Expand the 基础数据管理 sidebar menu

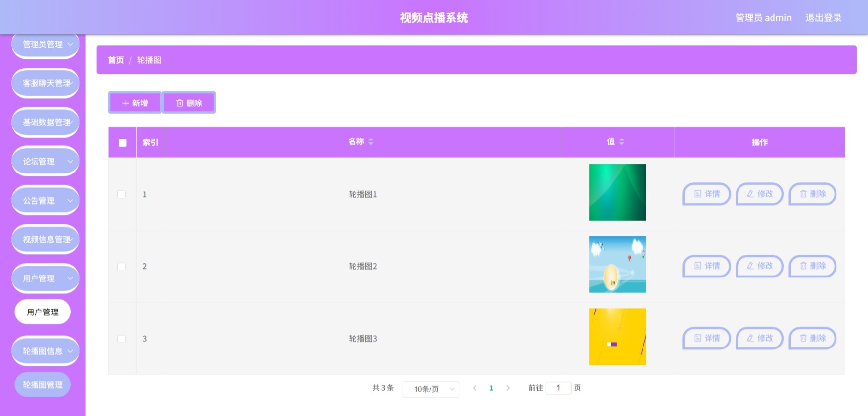(45, 122)
